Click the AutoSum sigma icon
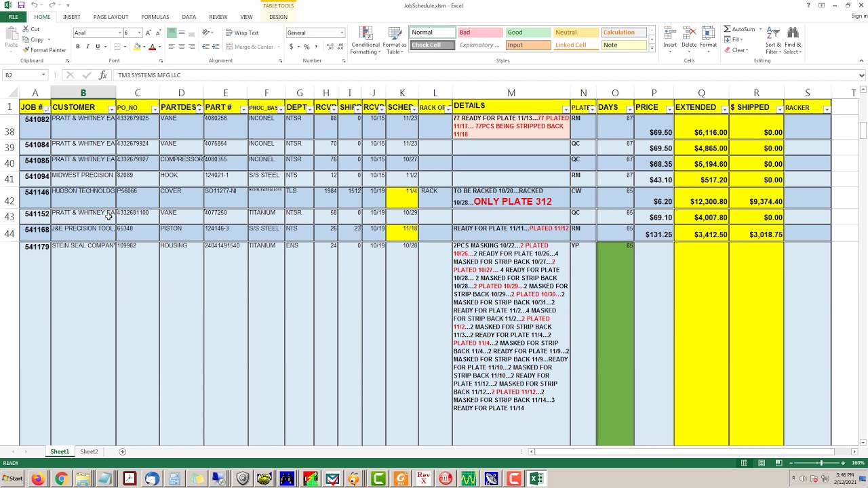The image size is (868, 488). click(x=727, y=29)
